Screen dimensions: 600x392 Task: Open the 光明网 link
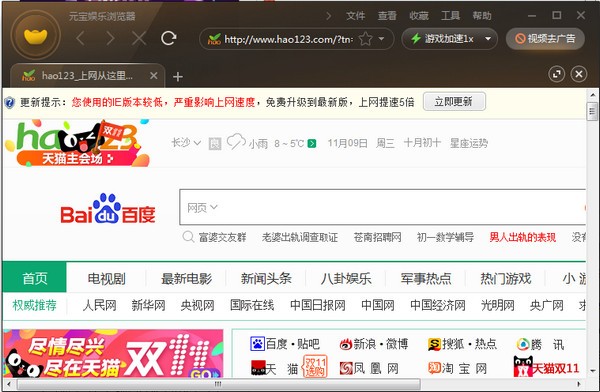pos(497,305)
